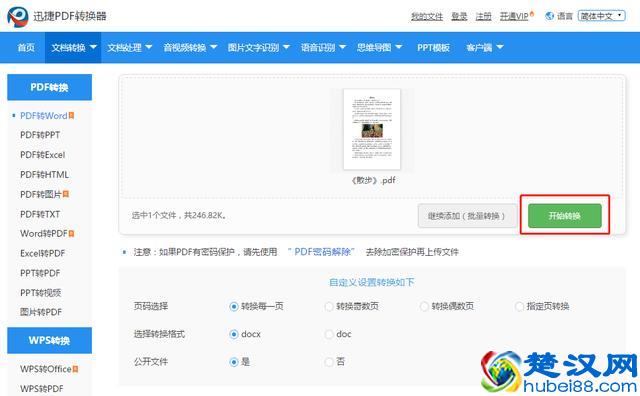Viewport: 640px width, 396px height.
Task: Go to the 首页 tab
Action: (x=26, y=47)
